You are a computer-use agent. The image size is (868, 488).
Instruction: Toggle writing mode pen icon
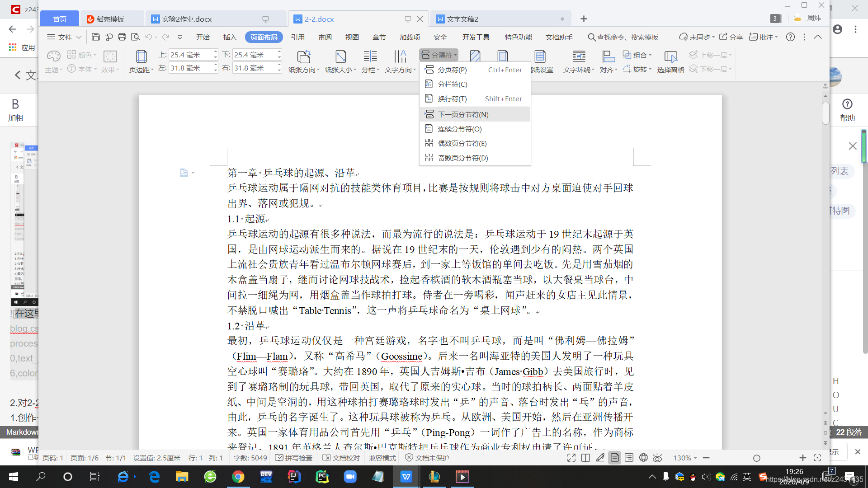[x=600, y=458]
